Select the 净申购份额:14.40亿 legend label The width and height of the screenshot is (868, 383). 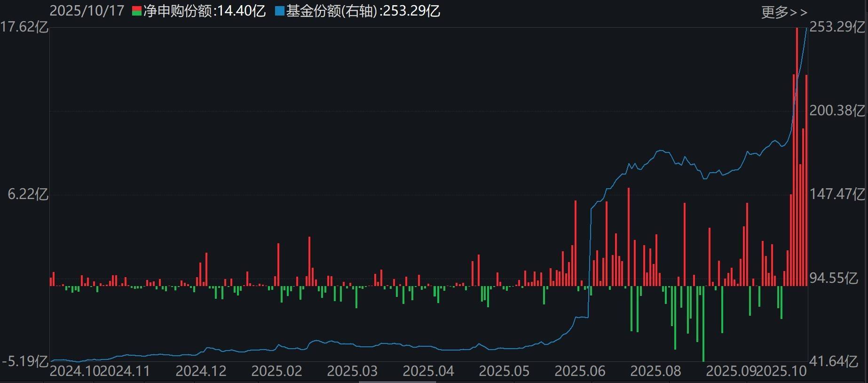coord(205,11)
